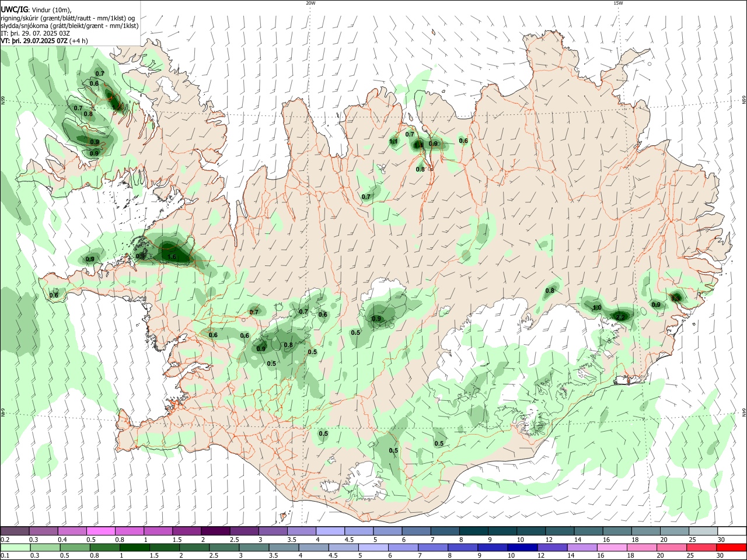Pick the darkest purple 2–2.5 snow swatch
The image size is (747, 560).
pyautogui.click(x=215, y=531)
